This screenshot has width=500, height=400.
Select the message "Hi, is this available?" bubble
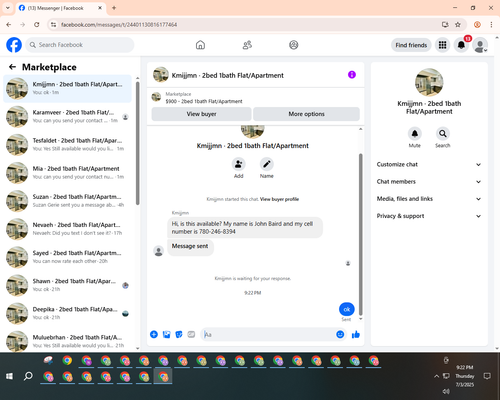[x=245, y=228]
